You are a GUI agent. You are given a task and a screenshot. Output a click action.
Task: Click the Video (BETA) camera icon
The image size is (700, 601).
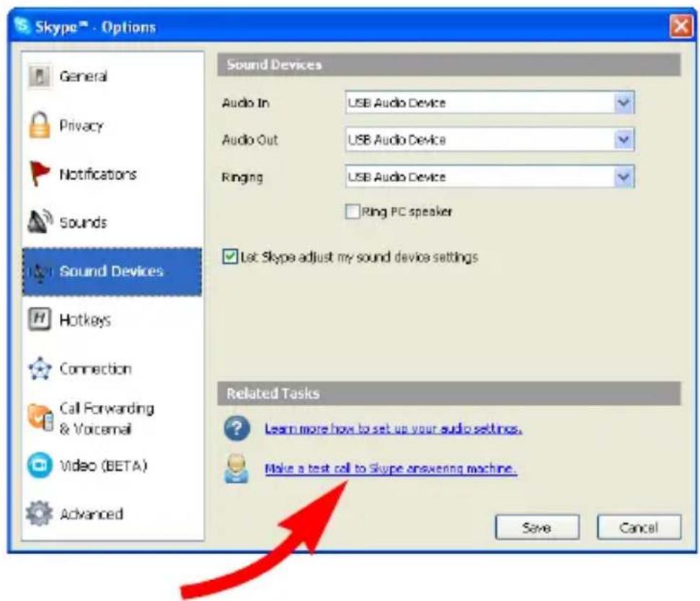coord(40,466)
